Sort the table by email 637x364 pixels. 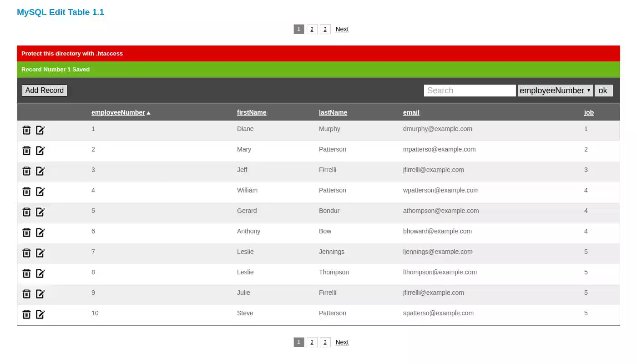(x=411, y=112)
